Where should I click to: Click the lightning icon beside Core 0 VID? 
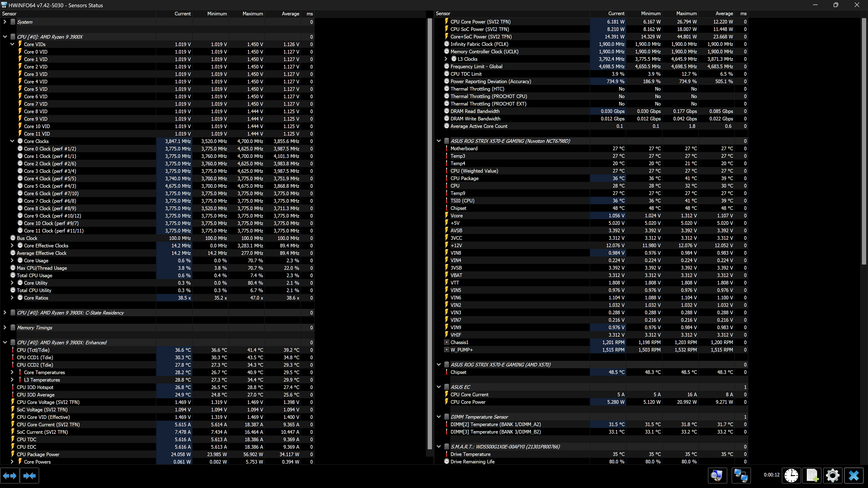click(x=20, y=52)
